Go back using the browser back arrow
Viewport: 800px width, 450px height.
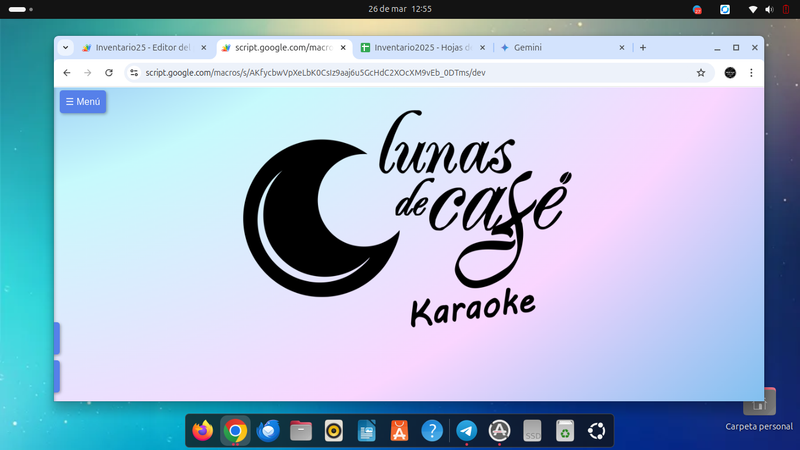pos(66,73)
